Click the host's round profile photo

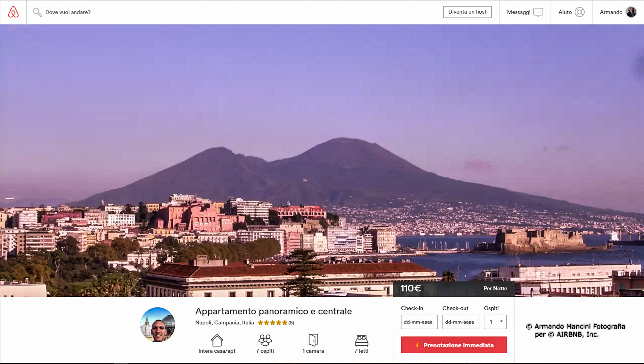click(157, 325)
